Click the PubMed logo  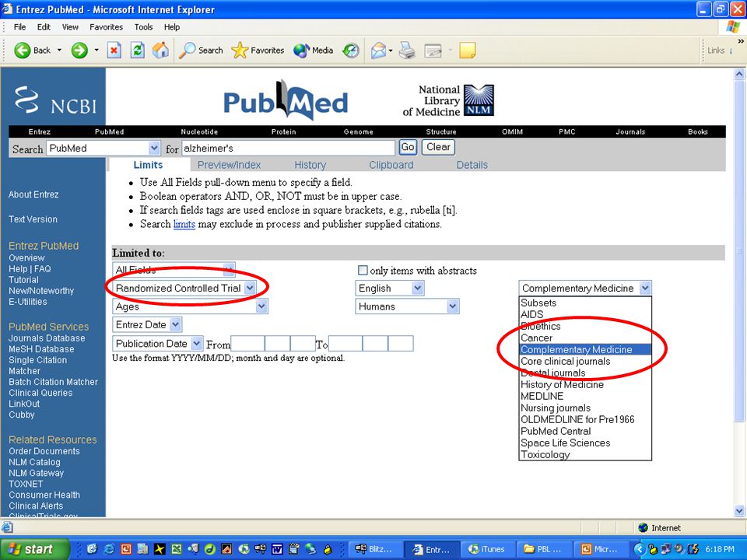[x=286, y=100]
